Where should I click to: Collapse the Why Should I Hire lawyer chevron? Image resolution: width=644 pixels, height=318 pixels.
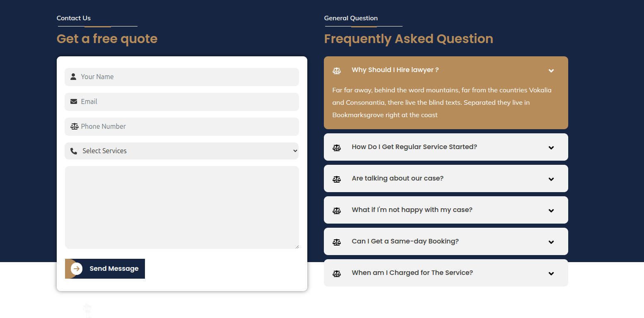551,71
